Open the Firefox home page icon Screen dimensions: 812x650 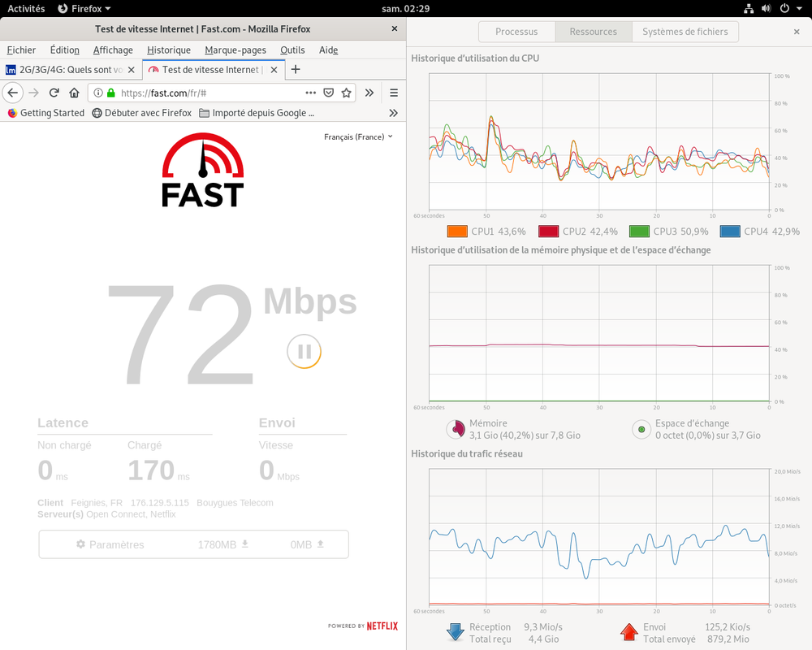[74, 93]
